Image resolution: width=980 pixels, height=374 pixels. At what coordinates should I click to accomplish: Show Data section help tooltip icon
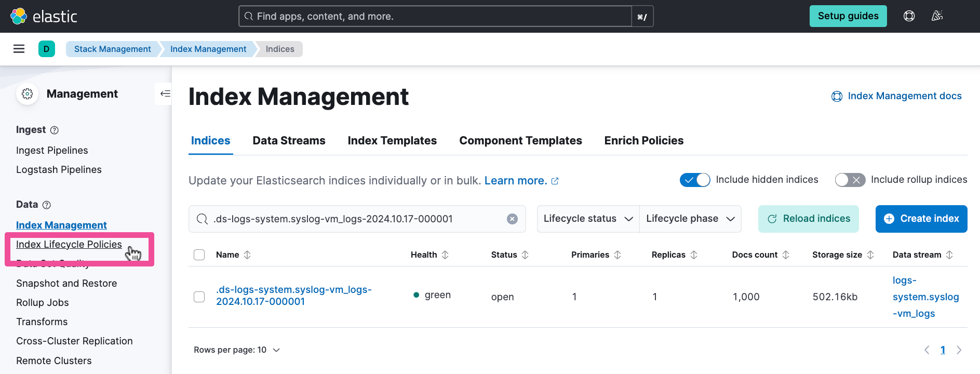(x=47, y=205)
